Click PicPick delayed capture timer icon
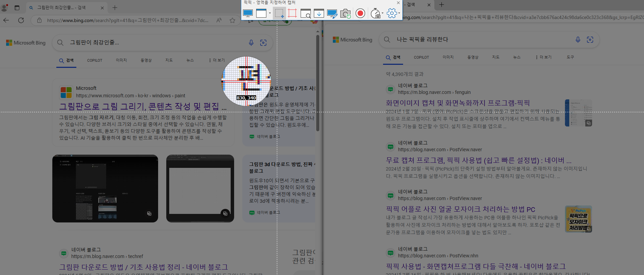Image resolution: width=644 pixels, height=275 pixels. [x=375, y=13]
